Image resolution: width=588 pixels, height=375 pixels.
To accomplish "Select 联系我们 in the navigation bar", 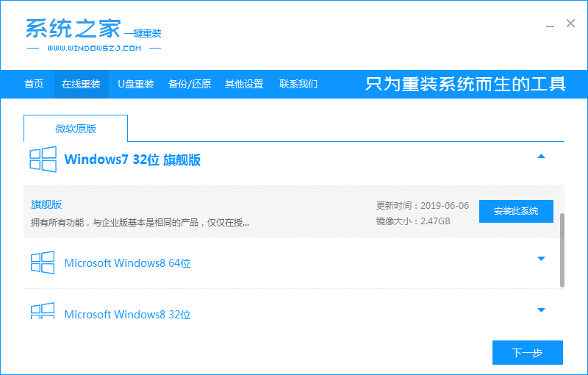I will 298,84.
